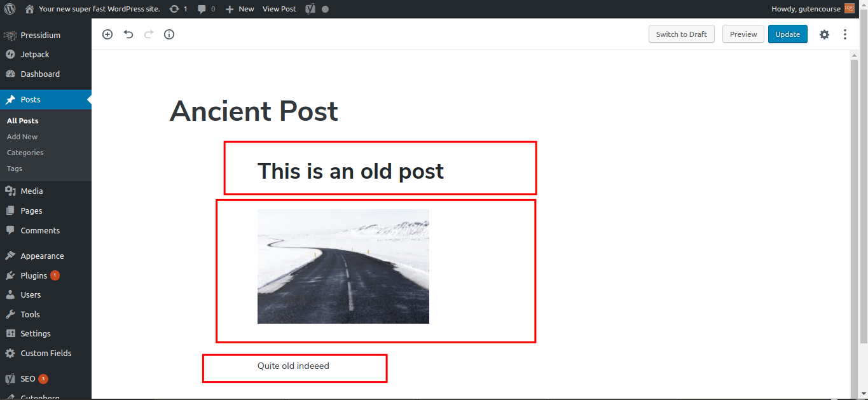Click the Plugins update count badge
This screenshot has height=400, width=868.
(x=55, y=275)
